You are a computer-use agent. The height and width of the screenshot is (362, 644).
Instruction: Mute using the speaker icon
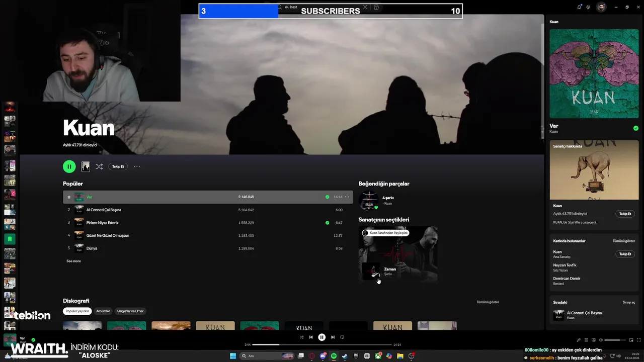600,340
